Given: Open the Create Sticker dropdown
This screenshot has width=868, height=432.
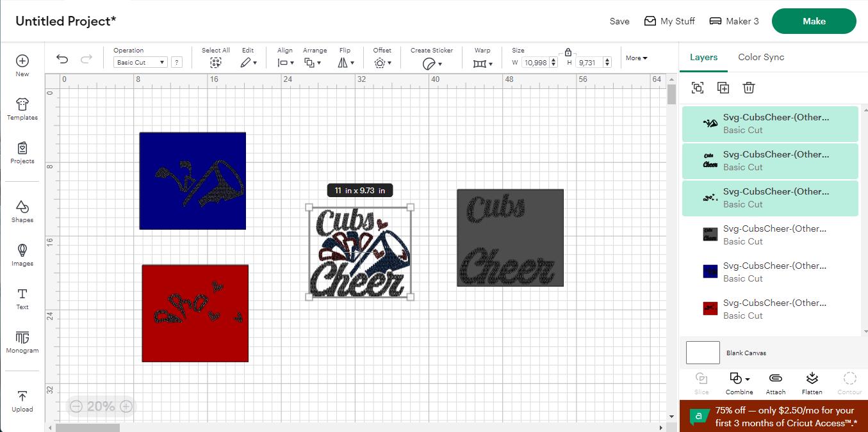Looking at the screenshot, I should pyautogui.click(x=432, y=63).
